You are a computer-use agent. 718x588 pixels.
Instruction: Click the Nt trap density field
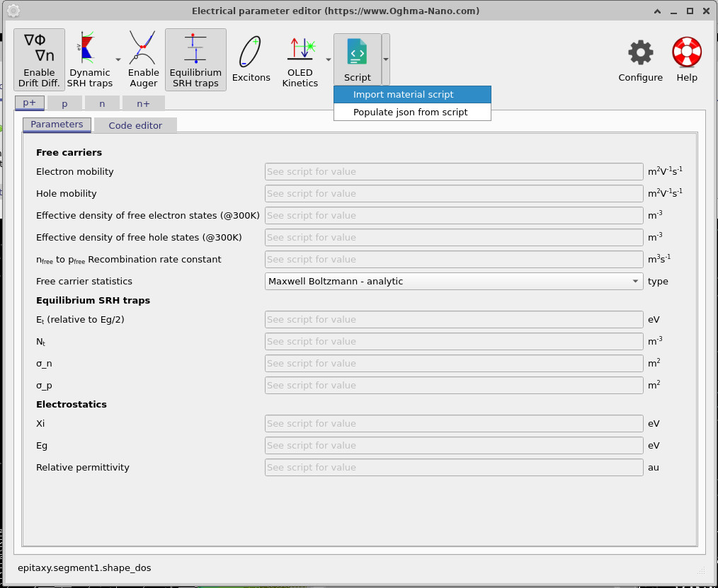pyautogui.click(x=454, y=341)
